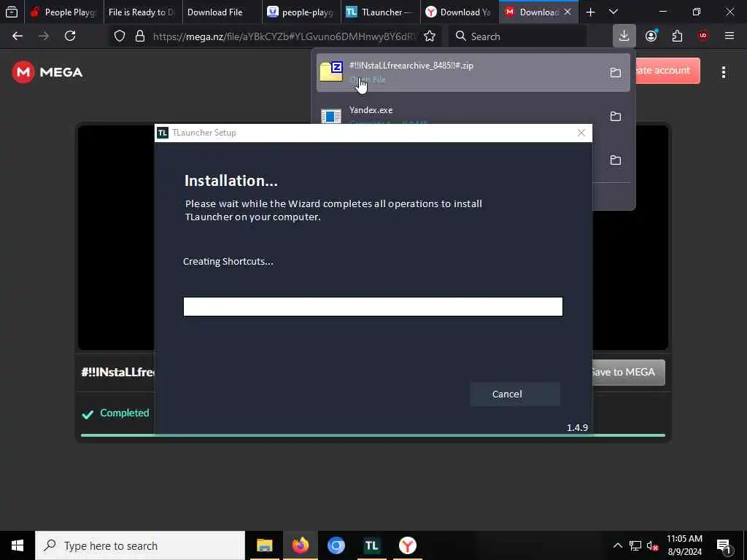Open File Explorer from taskbar
Viewport: 747px width, 560px height.
pos(264,545)
